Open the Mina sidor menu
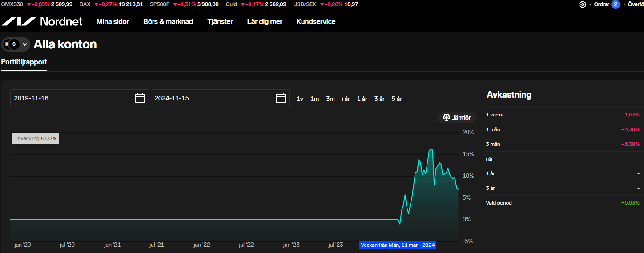Viewport: 644px width, 253px height. (x=113, y=21)
